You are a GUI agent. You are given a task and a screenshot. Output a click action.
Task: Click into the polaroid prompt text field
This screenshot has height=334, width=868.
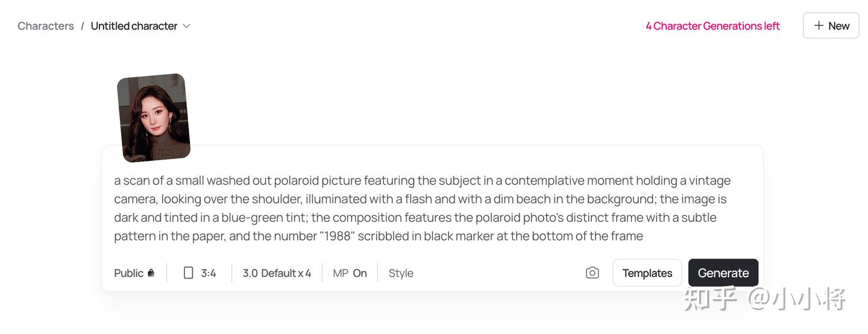(x=422, y=208)
